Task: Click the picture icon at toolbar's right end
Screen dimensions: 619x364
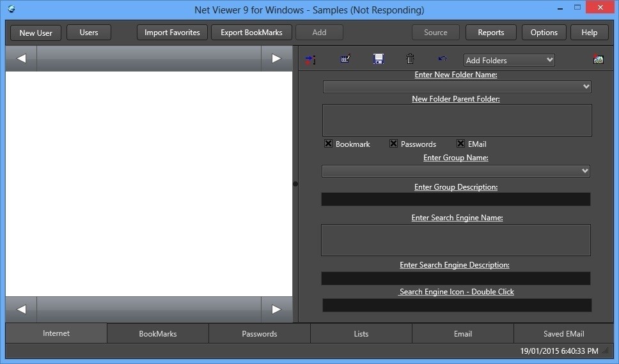Action: [598, 59]
